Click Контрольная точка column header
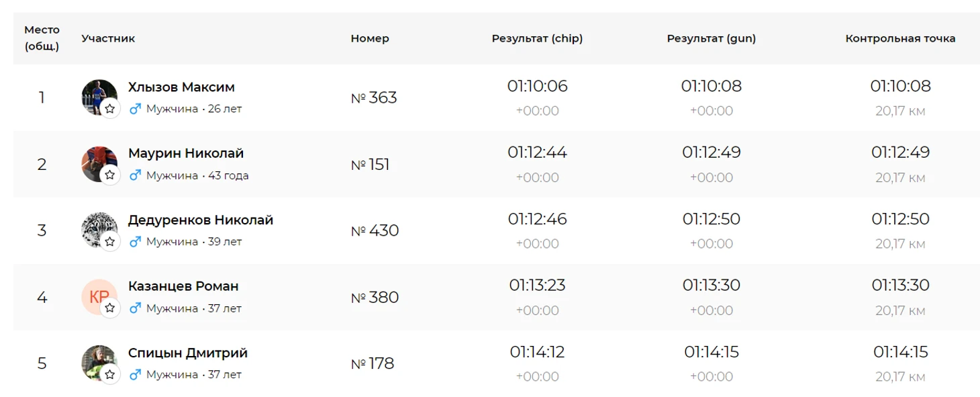 pyautogui.click(x=900, y=38)
